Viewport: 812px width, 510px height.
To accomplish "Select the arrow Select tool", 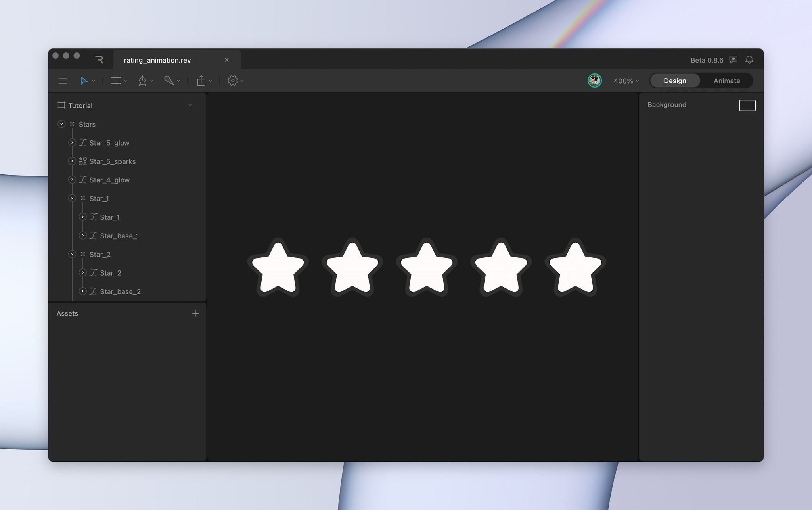I will [84, 81].
